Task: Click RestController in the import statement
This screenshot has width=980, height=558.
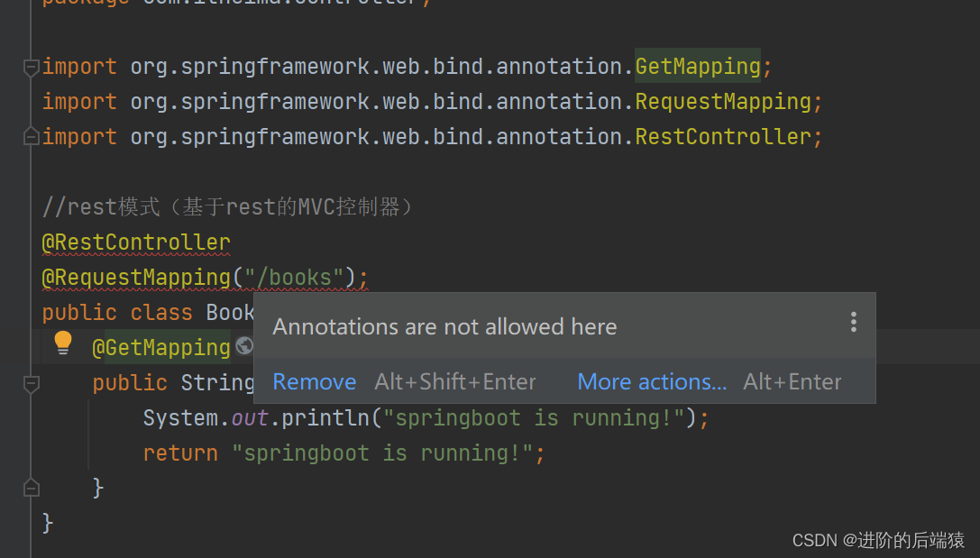Action: pos(723,136)
